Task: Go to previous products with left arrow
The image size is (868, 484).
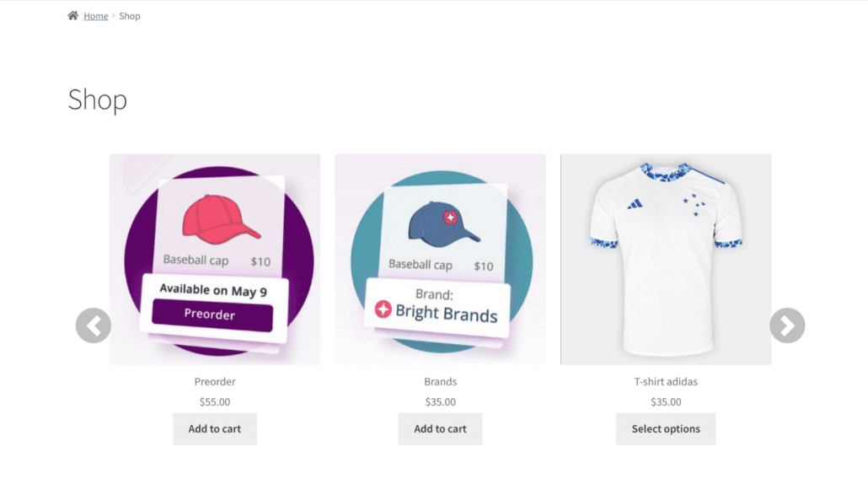Action: tap(94, 325)
